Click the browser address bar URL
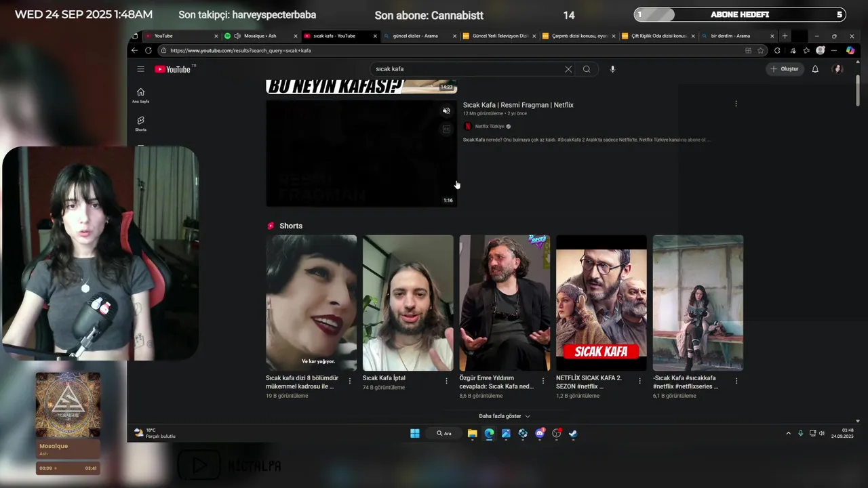The image size is (868, 488). [241, 50]
